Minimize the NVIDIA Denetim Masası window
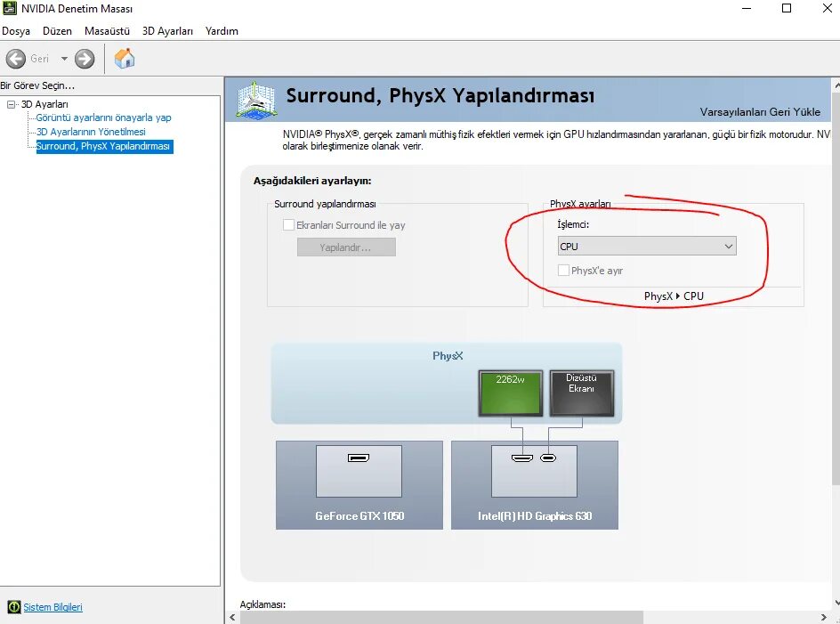The image size is (840, 624). (747, 8)
